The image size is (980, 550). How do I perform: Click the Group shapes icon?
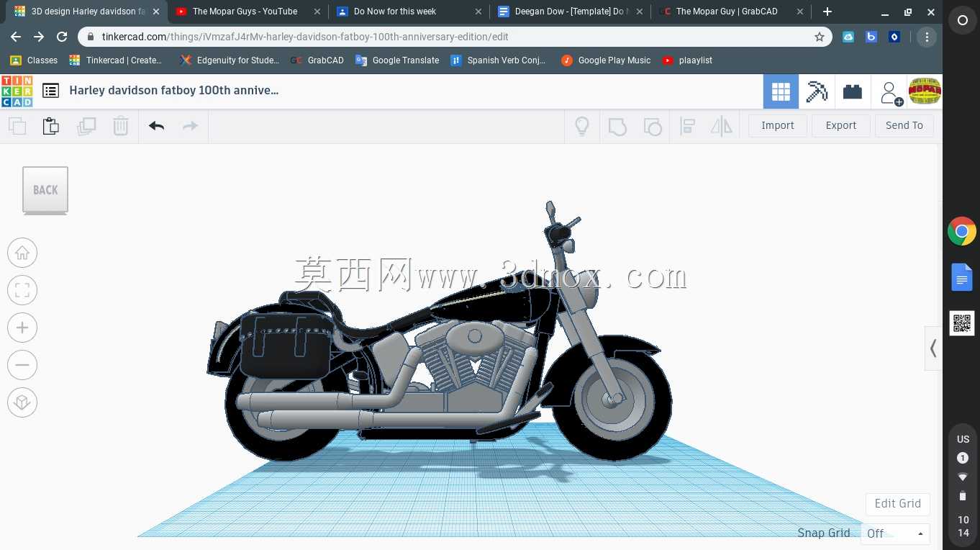point(617,126)
